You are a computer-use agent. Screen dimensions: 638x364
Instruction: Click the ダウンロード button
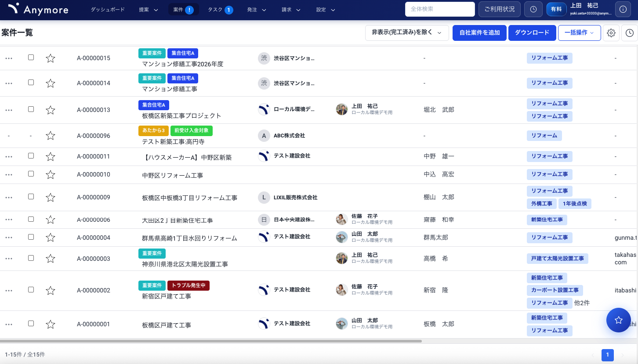click(x=532, y=32)
